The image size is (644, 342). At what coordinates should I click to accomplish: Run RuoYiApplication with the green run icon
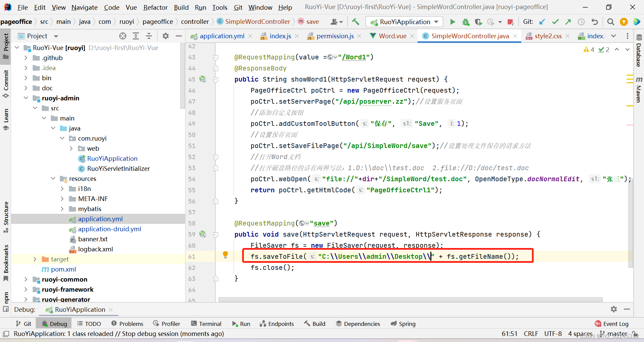[x=452, y=21]
